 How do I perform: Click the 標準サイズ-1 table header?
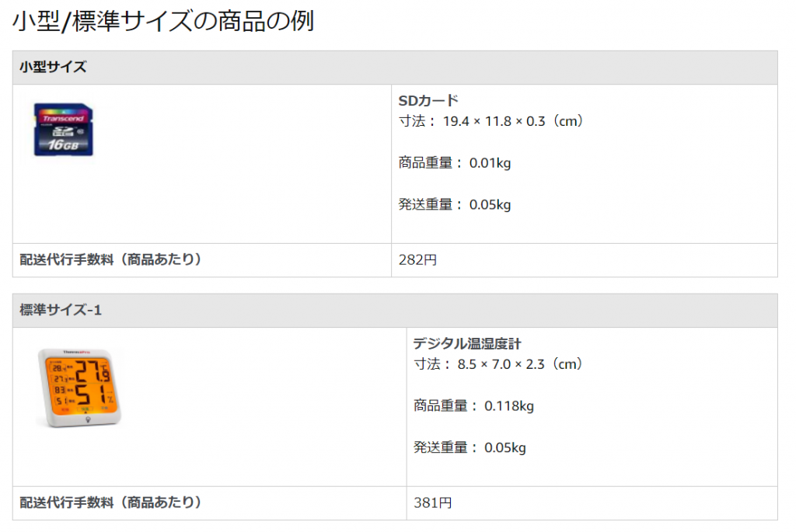61,310
